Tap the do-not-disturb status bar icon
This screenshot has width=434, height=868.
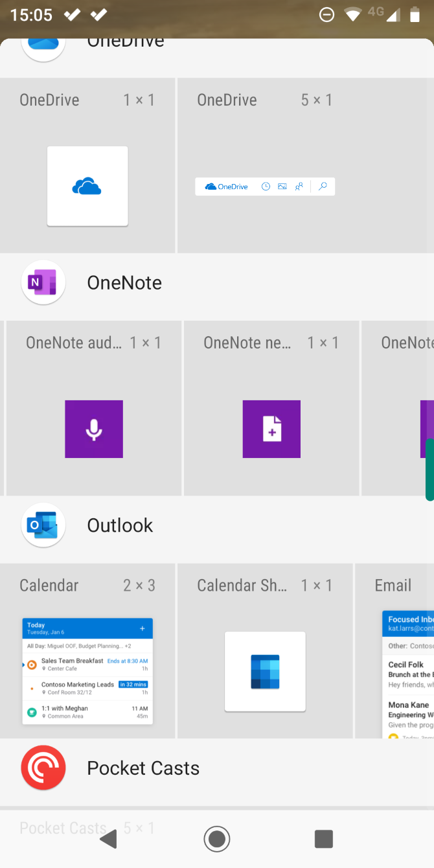[x=327, y=14]
